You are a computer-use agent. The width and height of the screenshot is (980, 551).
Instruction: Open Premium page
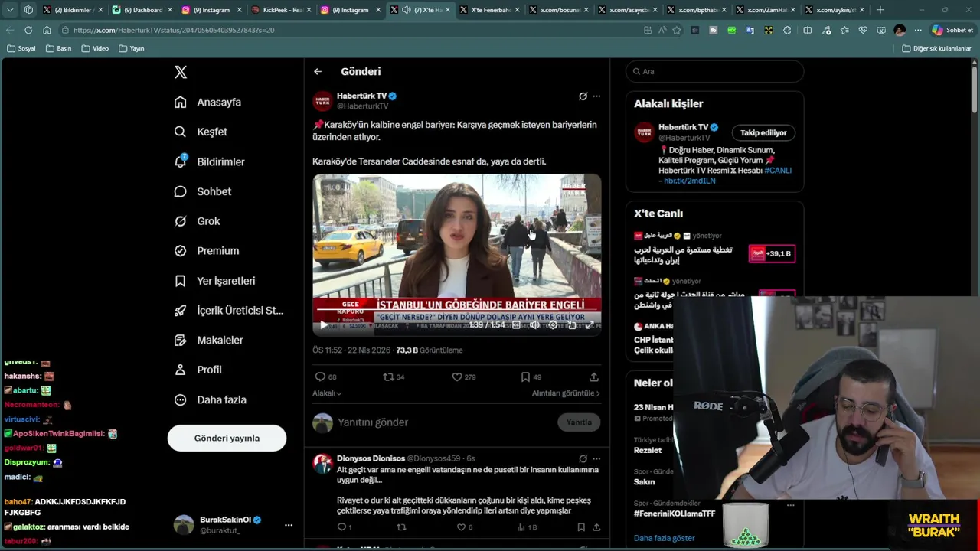pyautogui.click(x=207, y=251)
